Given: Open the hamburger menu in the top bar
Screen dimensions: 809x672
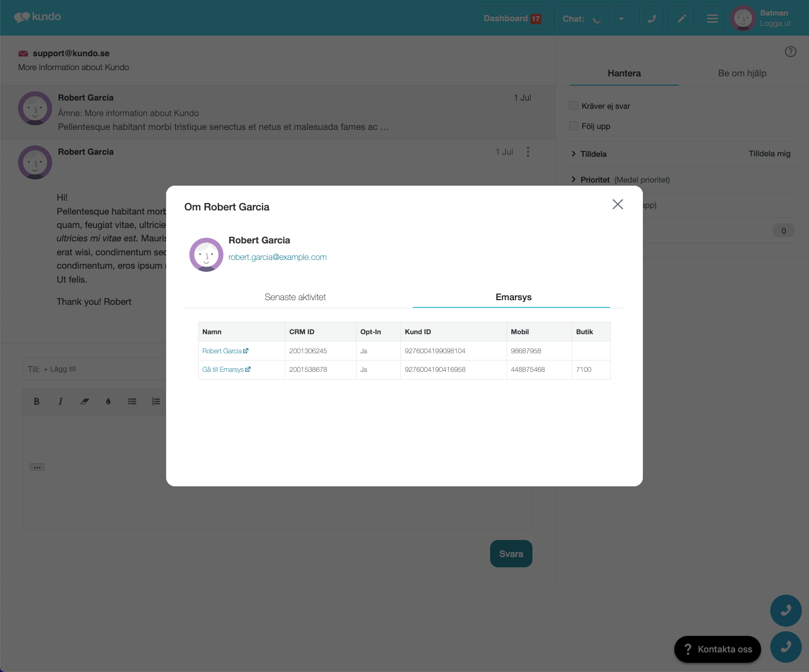Looking at the screenshot, I should tap(713, 19).
